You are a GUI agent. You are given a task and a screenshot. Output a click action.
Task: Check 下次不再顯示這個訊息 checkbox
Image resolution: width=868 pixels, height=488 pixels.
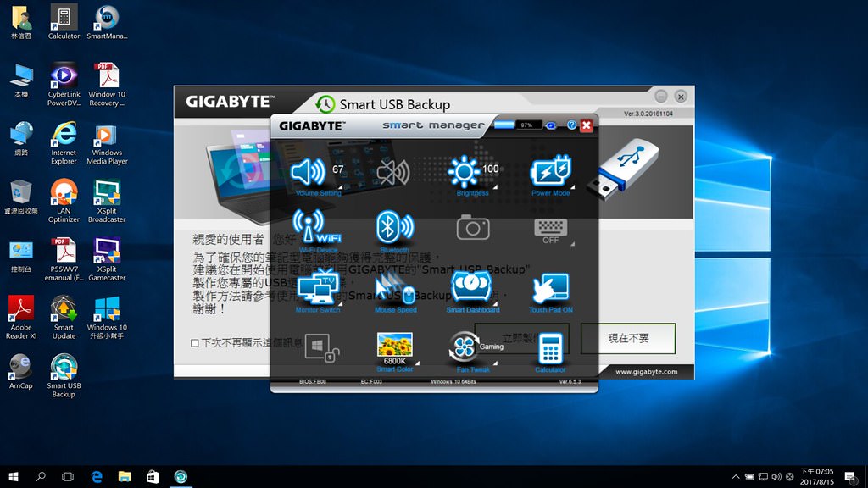pyautogui.click(x=194, y=343)
